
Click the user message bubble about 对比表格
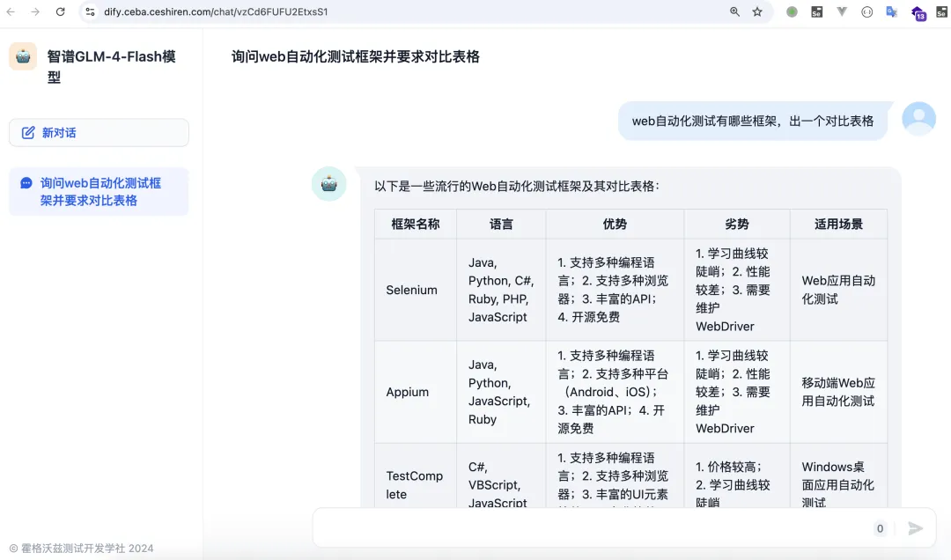tap(753, 121)
